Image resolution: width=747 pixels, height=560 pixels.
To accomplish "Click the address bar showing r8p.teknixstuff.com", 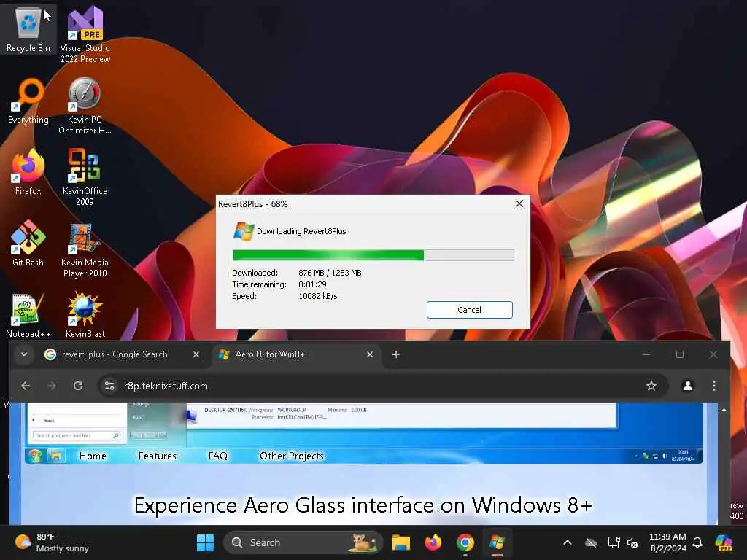I will pos(383,386).
